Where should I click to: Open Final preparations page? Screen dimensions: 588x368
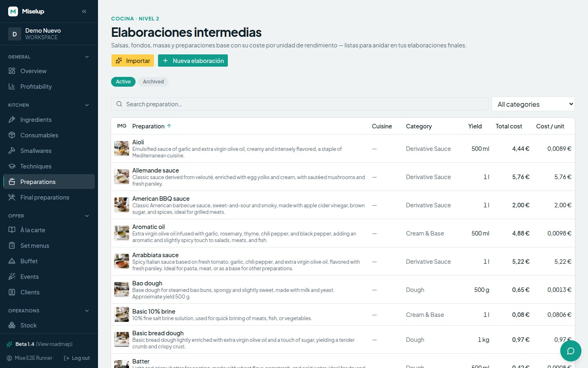coord(49,197)
